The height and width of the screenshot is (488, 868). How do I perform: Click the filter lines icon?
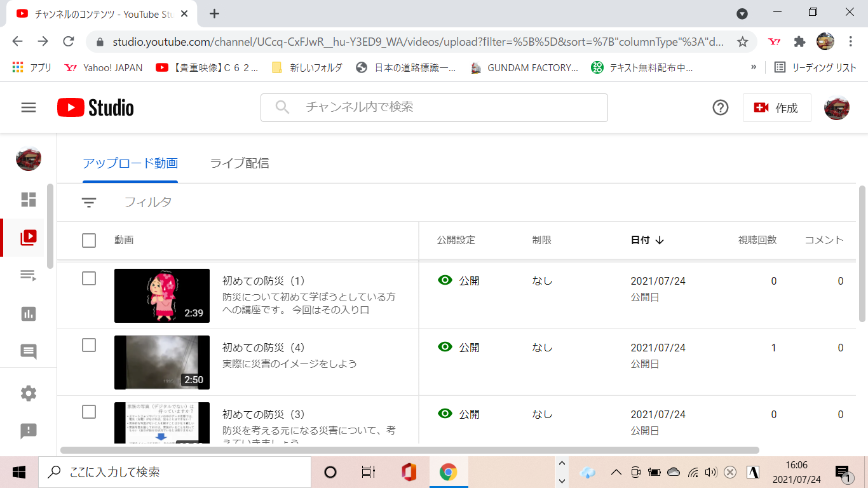89,203
